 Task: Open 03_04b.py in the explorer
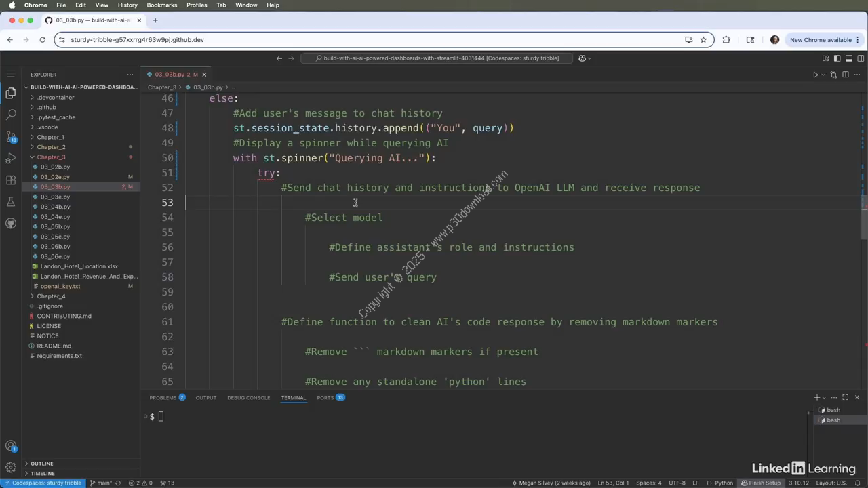coord(55,207)
